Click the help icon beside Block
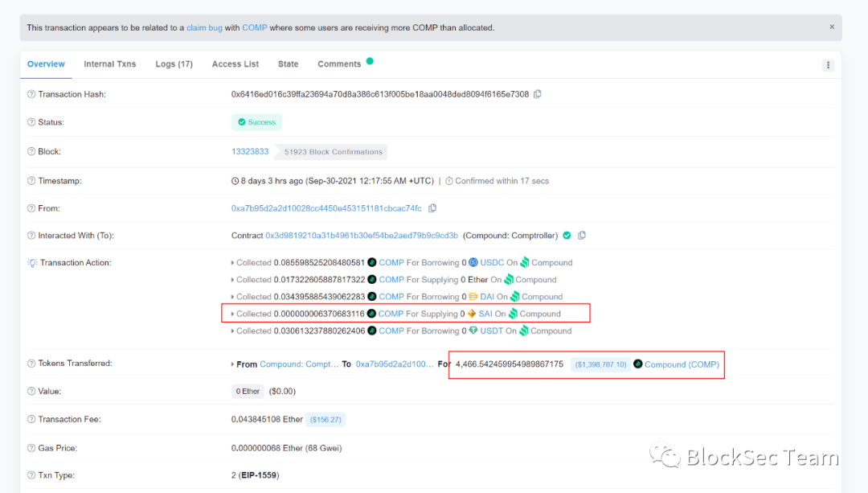Viewport: 868px width, 493px height. click(x=31, y=151)
